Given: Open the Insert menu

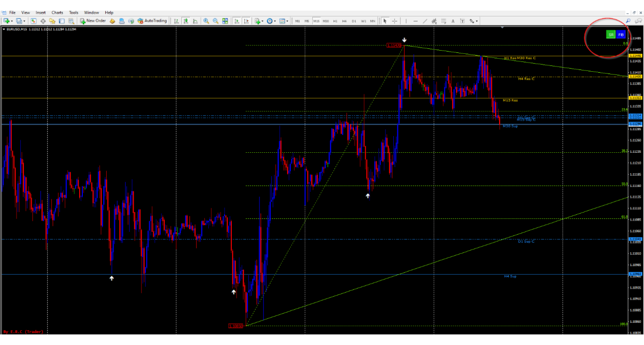Looking at the screenshot, I should point(40,12).
